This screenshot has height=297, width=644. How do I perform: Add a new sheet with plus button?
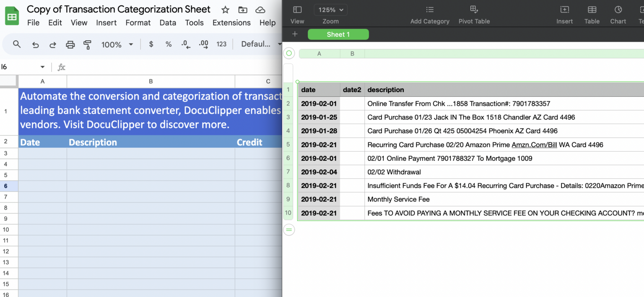pyautogui.click(x=295, y=34)
